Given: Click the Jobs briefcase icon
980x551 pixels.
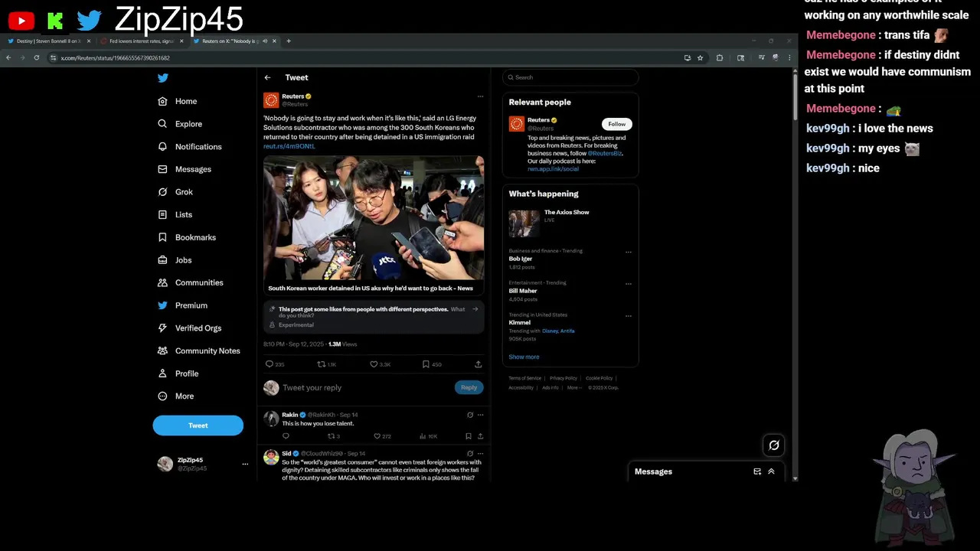Looking at the screenshot, I should [162, 260].
